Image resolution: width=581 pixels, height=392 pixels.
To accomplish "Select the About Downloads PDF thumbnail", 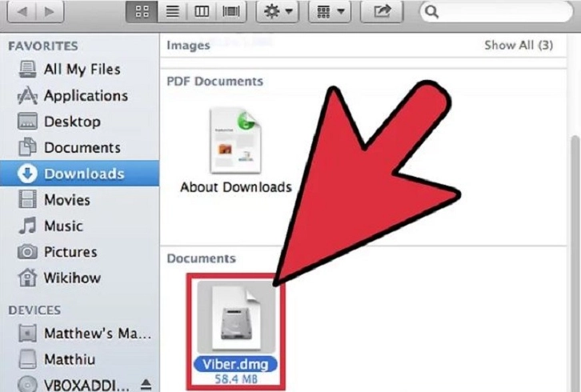I will 235,141.
